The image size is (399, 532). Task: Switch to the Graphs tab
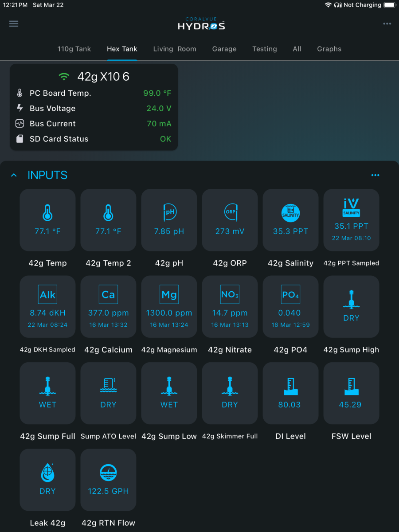329,49
